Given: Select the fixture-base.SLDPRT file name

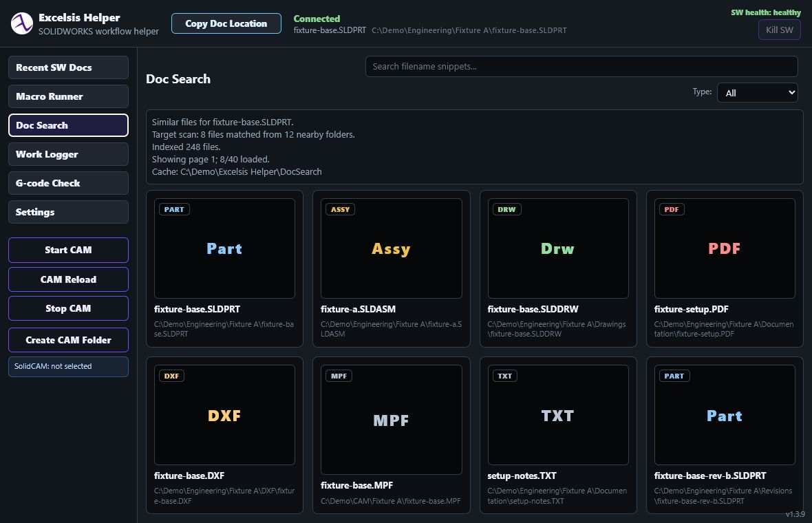Looking at the screenshot, I should tap(197, 309).
